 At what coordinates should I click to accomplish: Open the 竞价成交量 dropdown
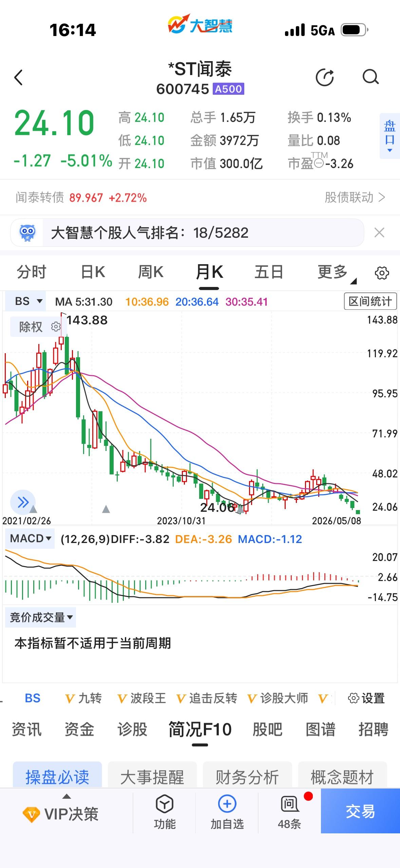coord(41,617)
